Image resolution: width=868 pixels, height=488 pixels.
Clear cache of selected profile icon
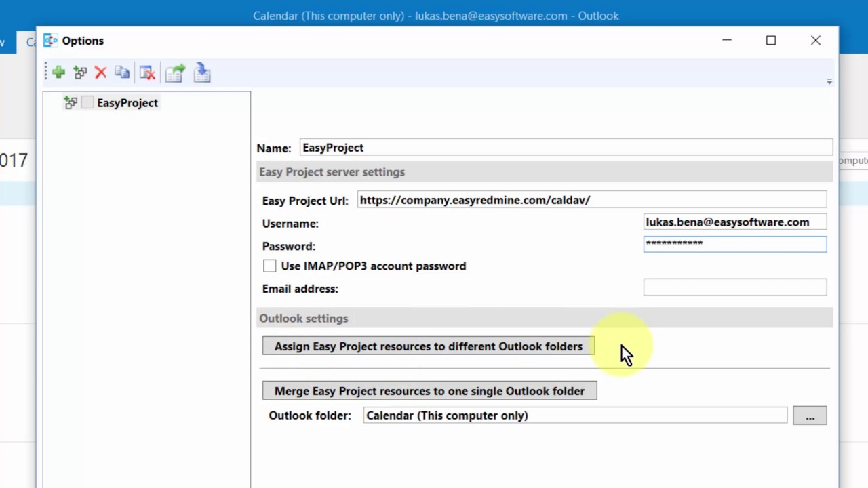(x=147, y=73)
